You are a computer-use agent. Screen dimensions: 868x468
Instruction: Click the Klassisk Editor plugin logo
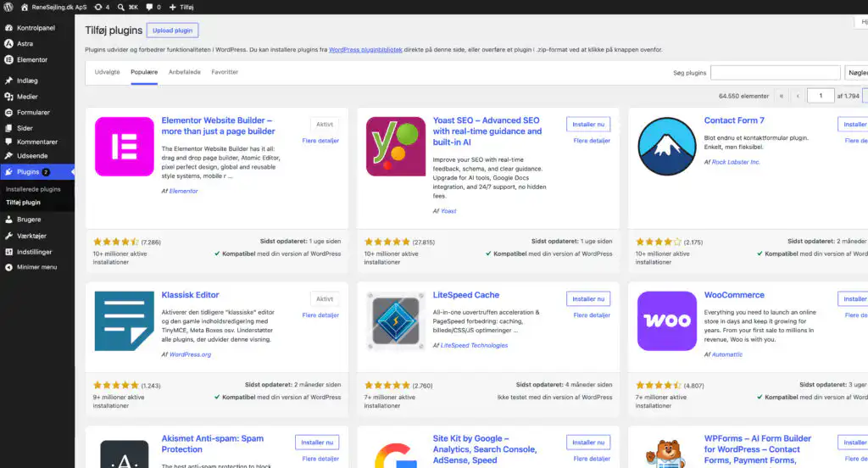pos(125,321)
